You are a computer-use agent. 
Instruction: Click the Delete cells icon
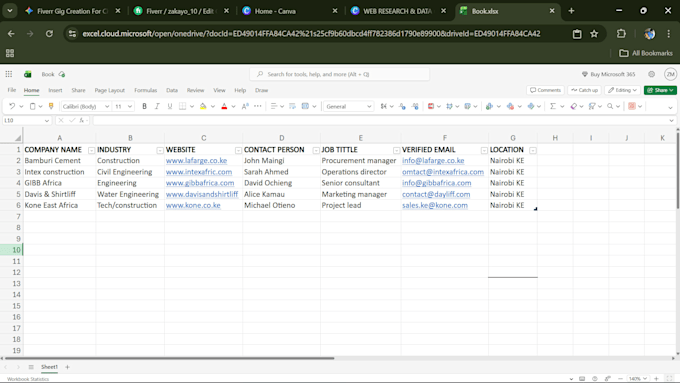[x=510, y=106]
